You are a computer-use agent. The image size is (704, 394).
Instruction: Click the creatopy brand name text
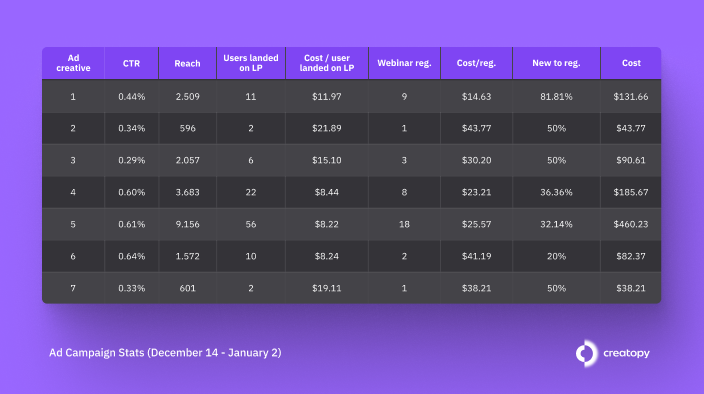[626, 353]
